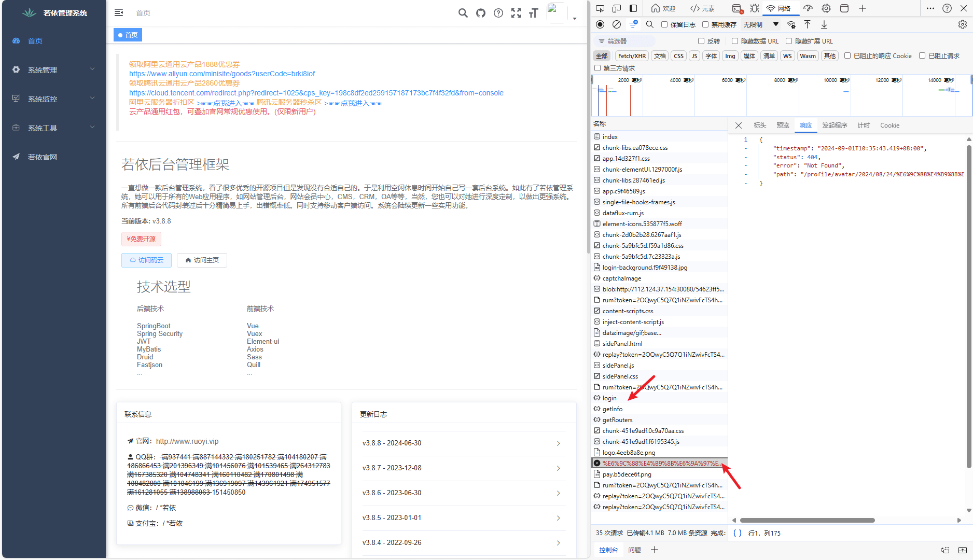Filter requests by Fetch/XHR

click(x=632, y=56)
